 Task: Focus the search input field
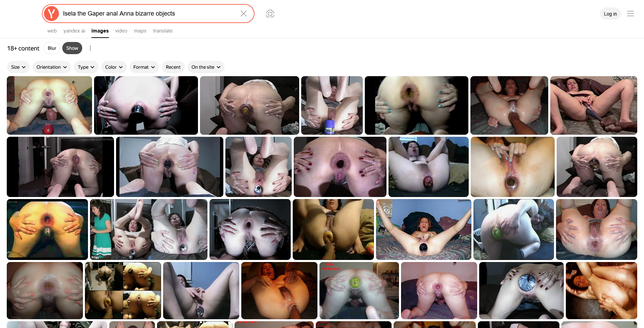(x=149, y=14)
